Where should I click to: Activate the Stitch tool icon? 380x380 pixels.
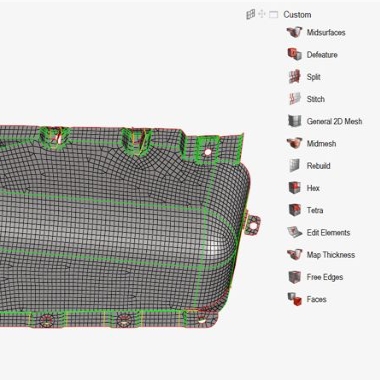(x=294, y=99)
